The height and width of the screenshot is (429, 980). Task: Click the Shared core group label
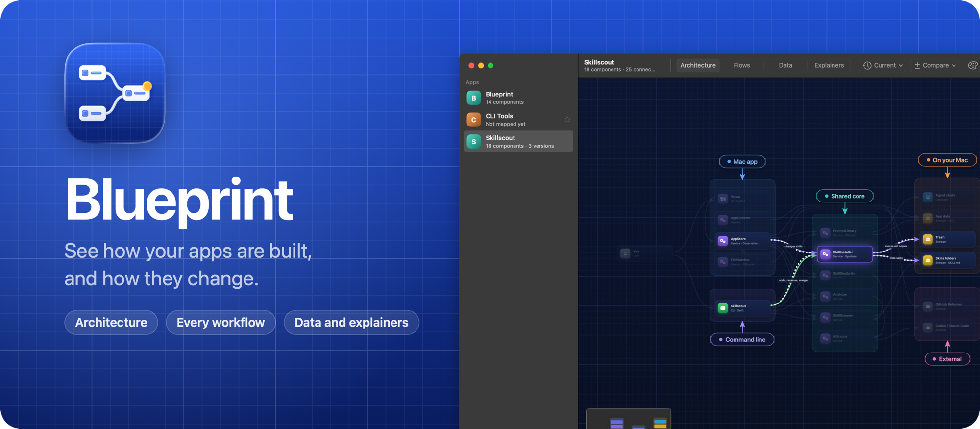[x=845, y=196]
